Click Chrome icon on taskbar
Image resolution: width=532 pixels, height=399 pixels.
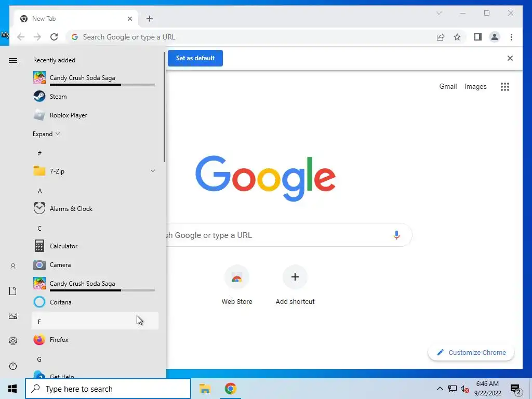(x=230, y=389)
